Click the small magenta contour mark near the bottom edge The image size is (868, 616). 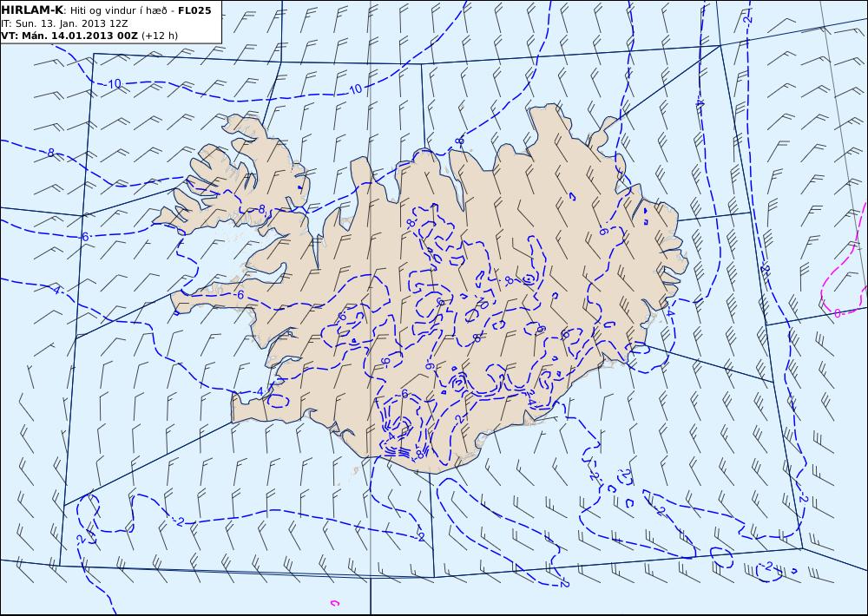tap(334, 603)
